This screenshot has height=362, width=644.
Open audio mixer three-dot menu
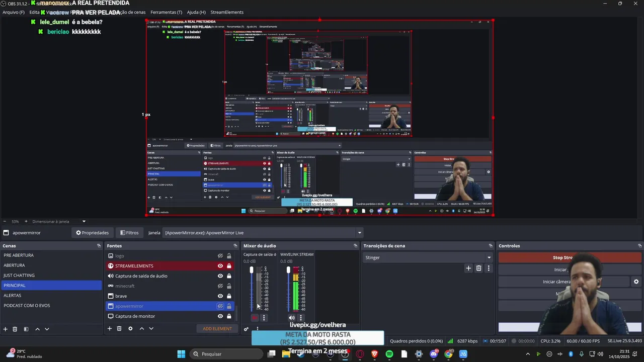pyautogui.click(x=257, y=329)
